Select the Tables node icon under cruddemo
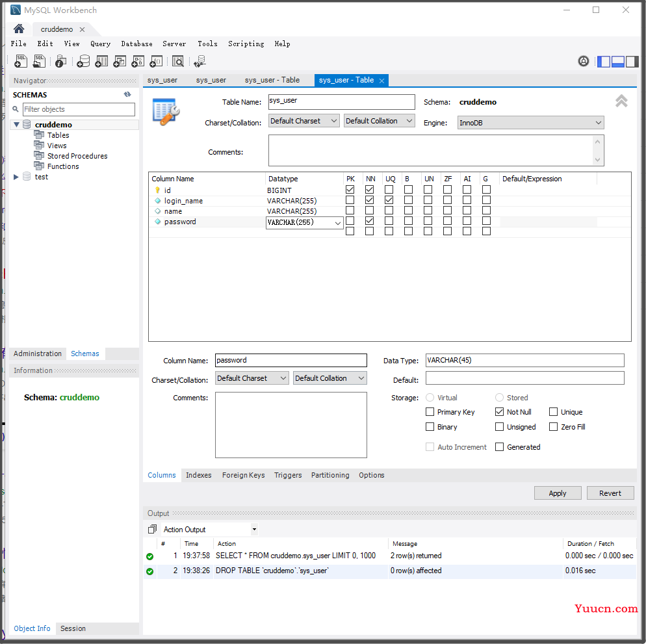The width and height of the screenshot is (646, 644). (39, 135)
